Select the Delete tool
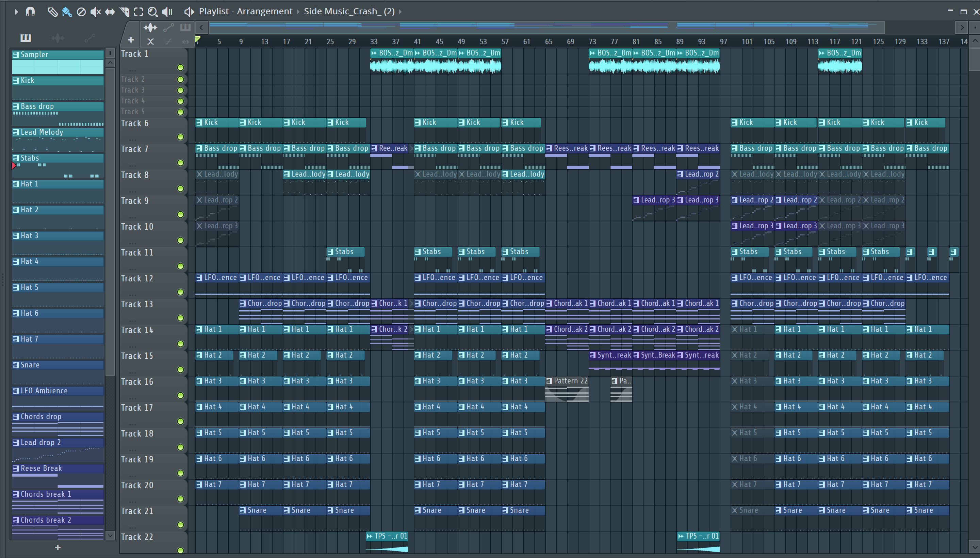 click(x=81, y=12)
